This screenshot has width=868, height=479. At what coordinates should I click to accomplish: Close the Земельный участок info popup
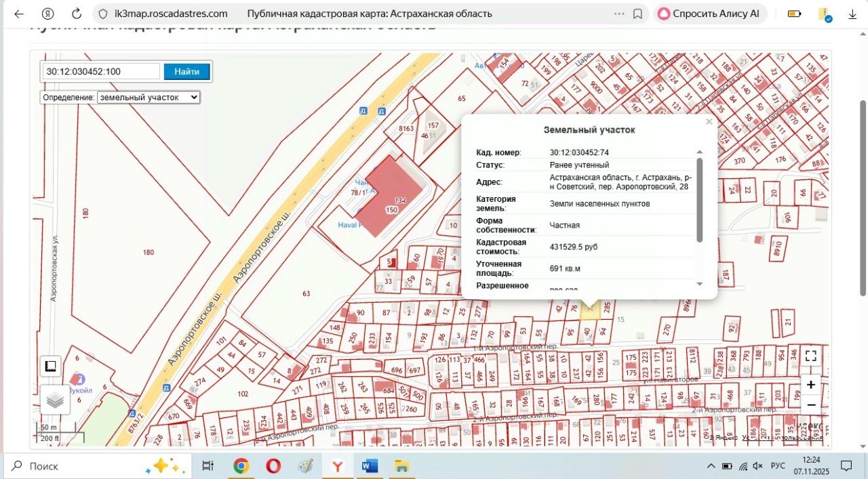coord(709,122)
